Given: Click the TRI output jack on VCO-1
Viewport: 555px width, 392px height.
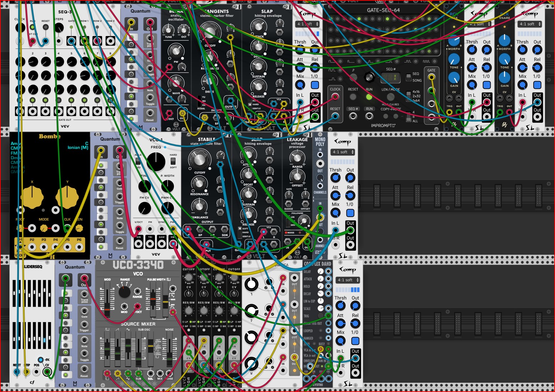Looking at the screenshot, I should [x=150, y=244].
